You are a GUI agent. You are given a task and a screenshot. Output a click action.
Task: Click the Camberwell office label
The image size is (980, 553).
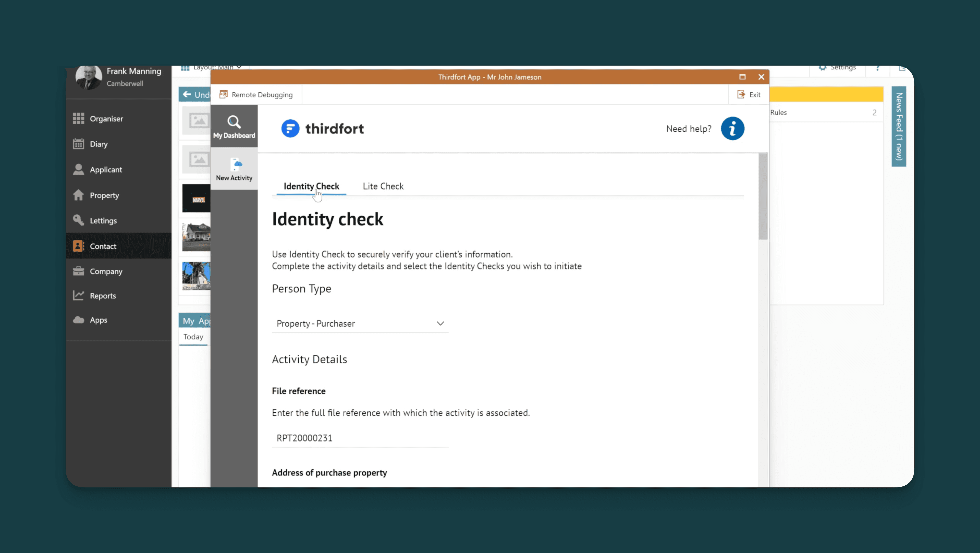(125, 84)
